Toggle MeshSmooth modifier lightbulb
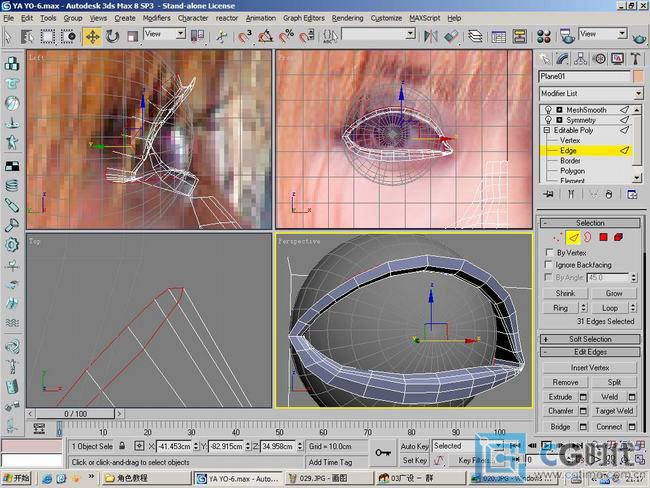 pos(548,110)
